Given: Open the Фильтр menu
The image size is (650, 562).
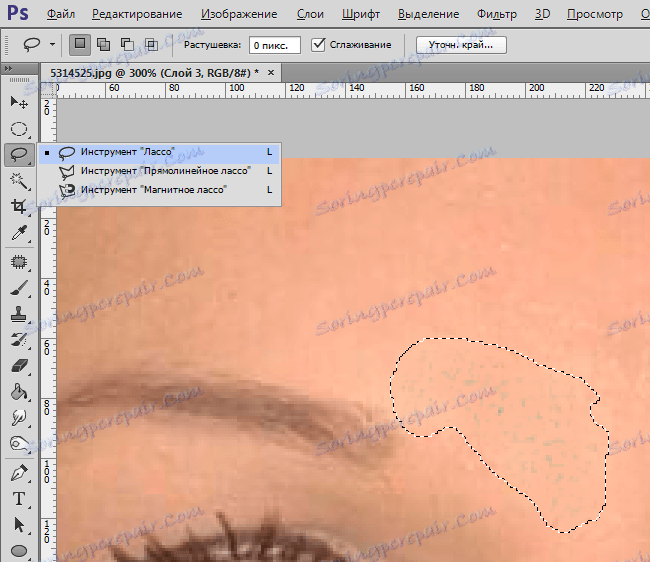Looking at the screenshot, I should 497,15.
